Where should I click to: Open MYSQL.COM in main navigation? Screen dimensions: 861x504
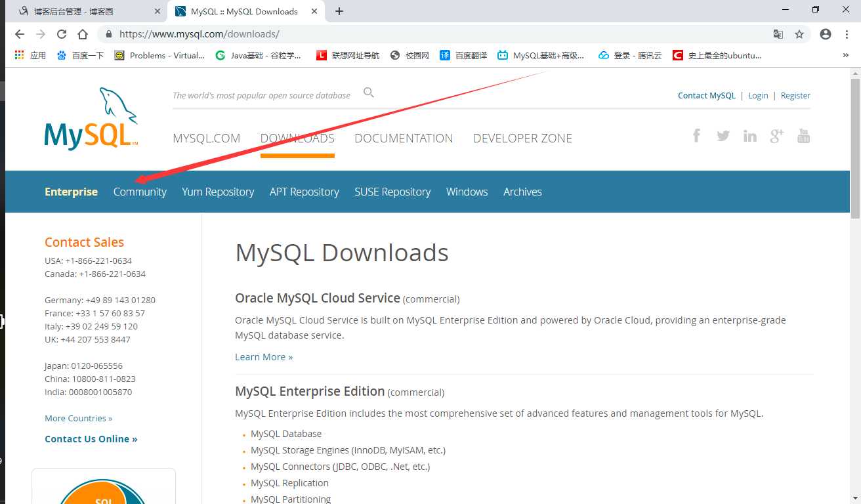pos(206,138)
